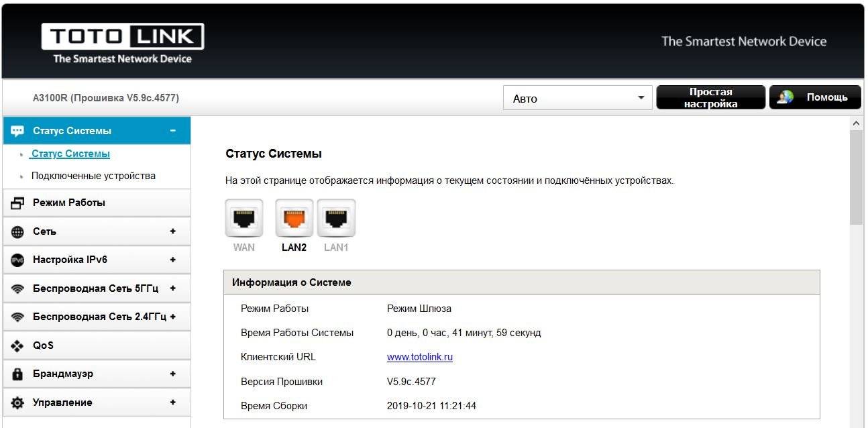Collapse the Статус Системы section
The image size is (868, 428).
click(172, 131)
